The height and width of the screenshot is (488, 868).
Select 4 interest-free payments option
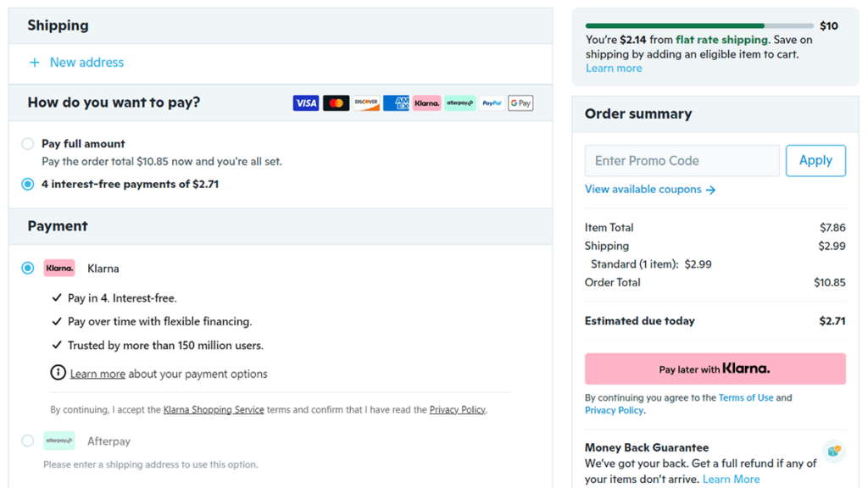pyautogui.click(x=28, y=184)
